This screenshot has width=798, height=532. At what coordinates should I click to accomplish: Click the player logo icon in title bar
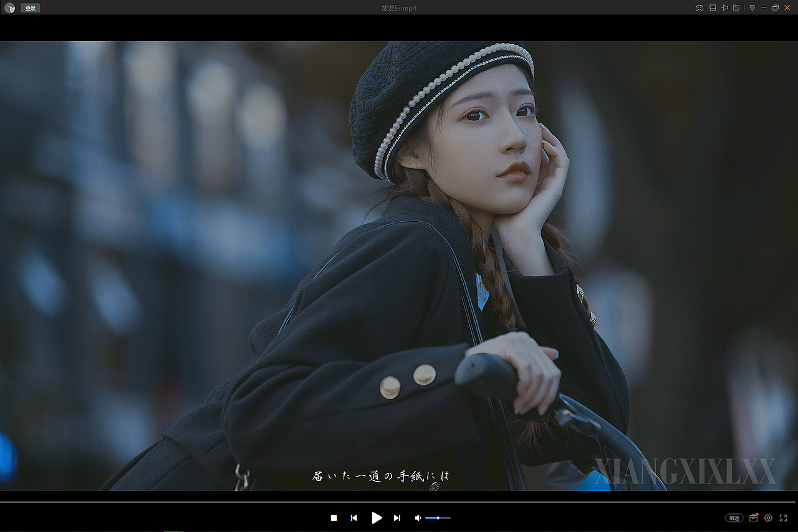[x=9, y=8]
